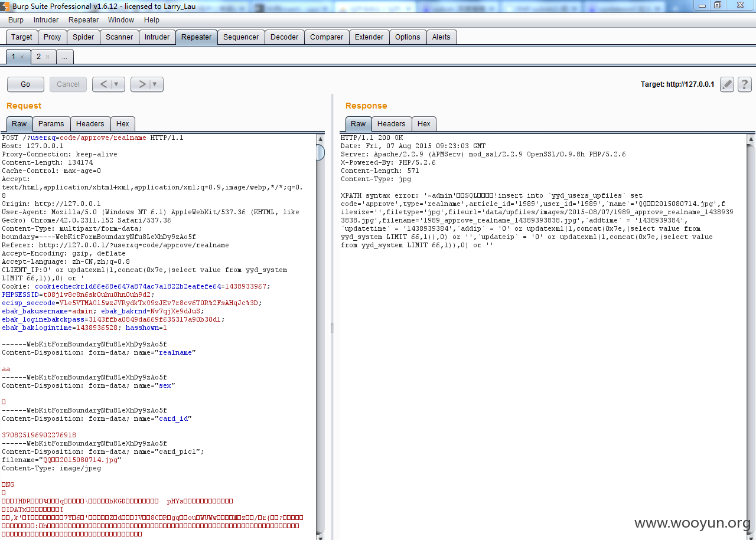Screen dimensions: 756x540
Task: Switch to the Options tab
Action: (408, 37)
